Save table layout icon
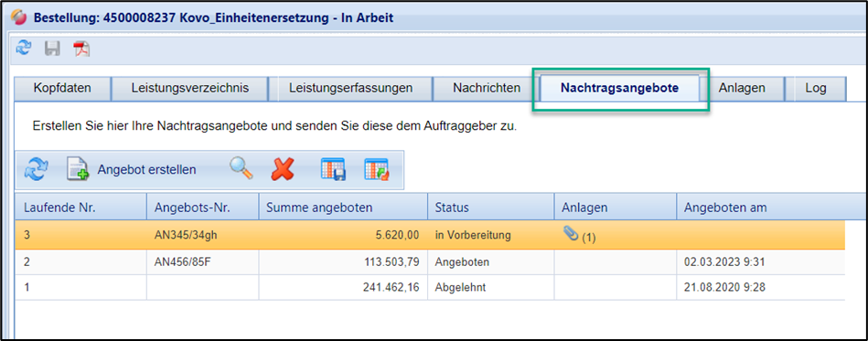The width and height of the screenshot is (868, 341). [333, 169]
